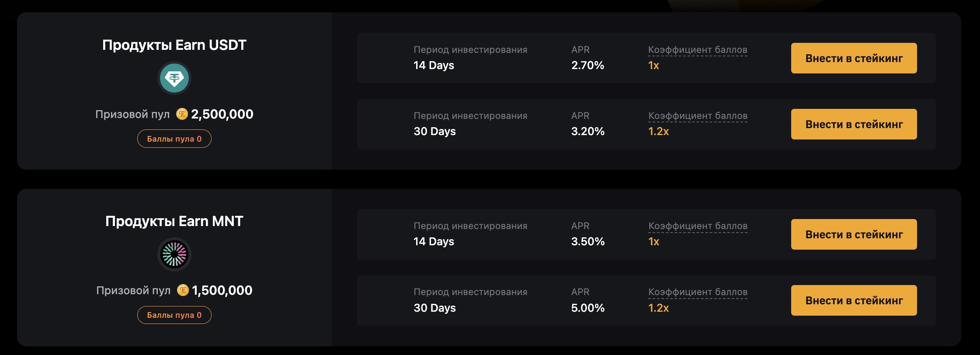Click the USDT Tether coin icon
The height and width of the screenshot is (355, 980).
[174, 78]
